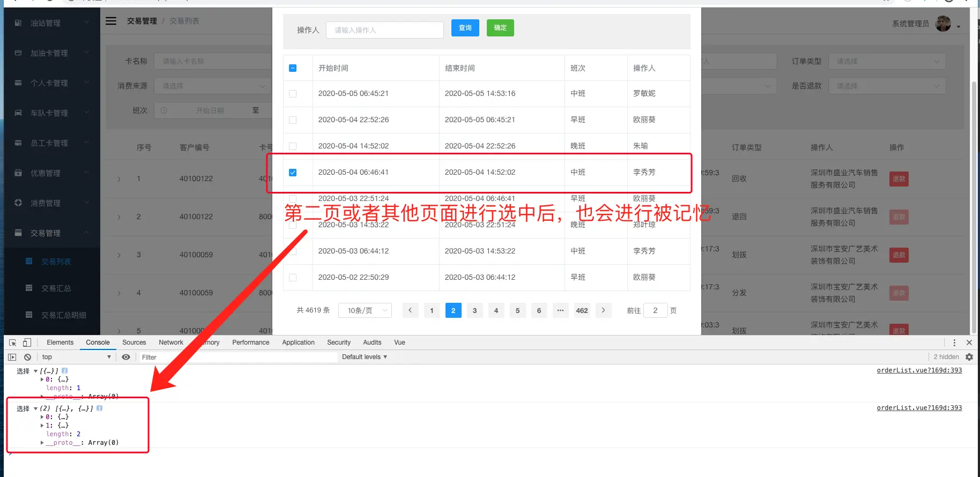Switch to the Application tab
This screenshot has height=477, width=980.
[299, 342]
